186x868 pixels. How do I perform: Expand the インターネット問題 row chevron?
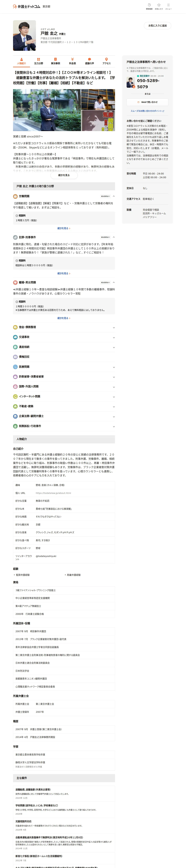click(114, 397)
